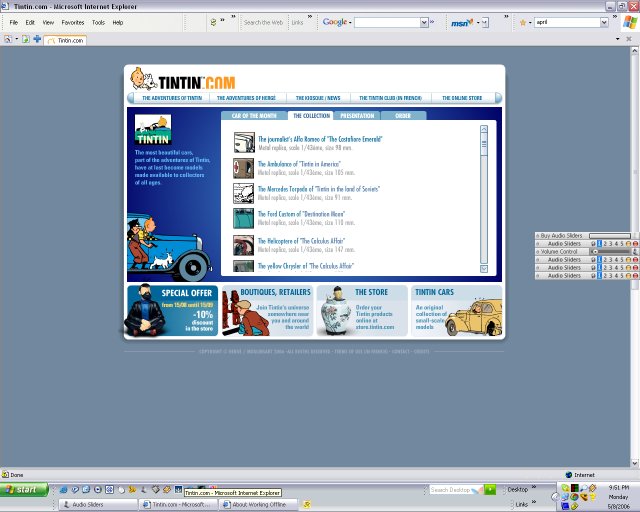Open the Special Offer banner

pos(172,311)
